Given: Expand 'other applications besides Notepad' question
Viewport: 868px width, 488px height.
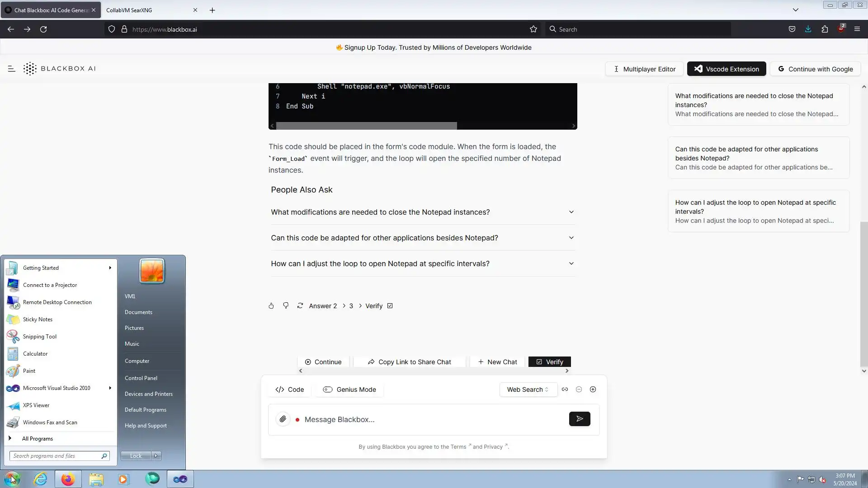Looking at the screenshot, I should click(423, 238).
